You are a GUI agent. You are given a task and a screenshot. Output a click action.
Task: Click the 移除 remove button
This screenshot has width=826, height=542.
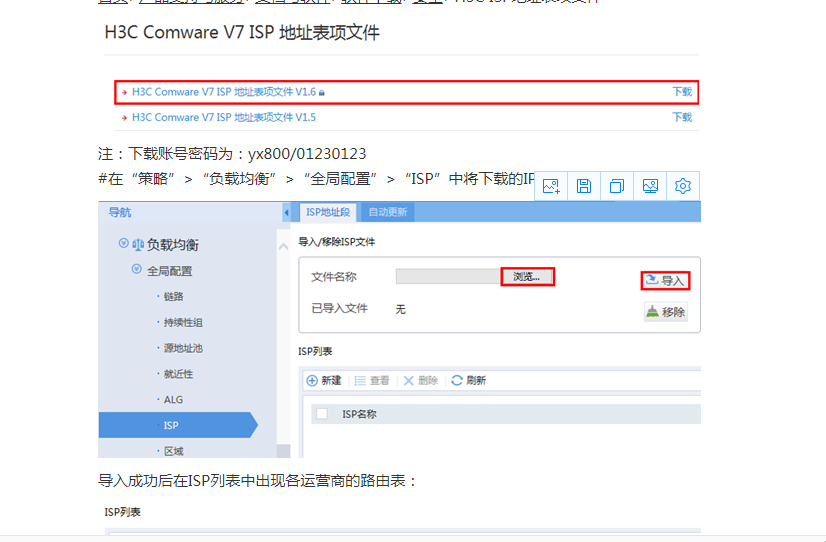click(665, 312)
